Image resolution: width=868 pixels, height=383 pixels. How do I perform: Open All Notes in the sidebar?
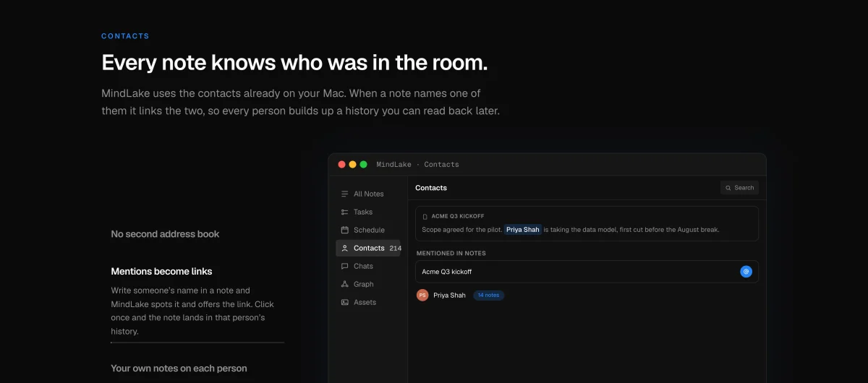click(368, 194)
